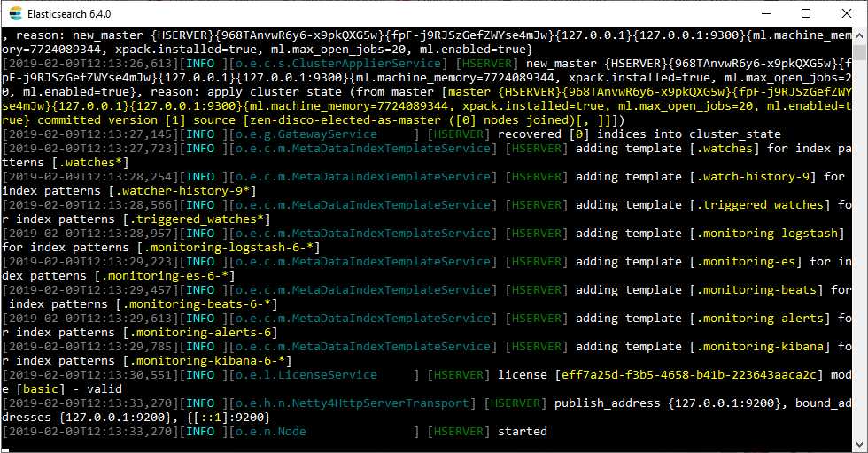Click the text "o.e.c.s.ClusterApplierService"
This screenshot has height=453, width=868.
pyautogui.click(x=338, y=64)
